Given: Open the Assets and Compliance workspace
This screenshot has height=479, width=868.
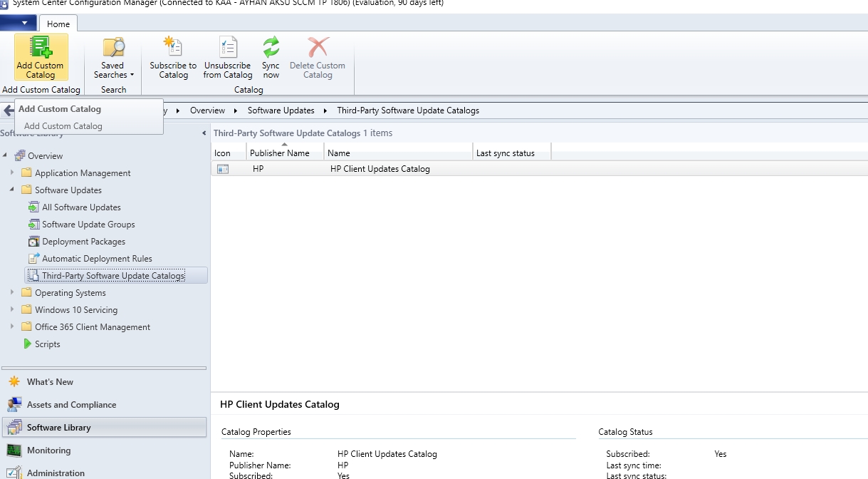Looking at the screenshot, I should [71, 405].
